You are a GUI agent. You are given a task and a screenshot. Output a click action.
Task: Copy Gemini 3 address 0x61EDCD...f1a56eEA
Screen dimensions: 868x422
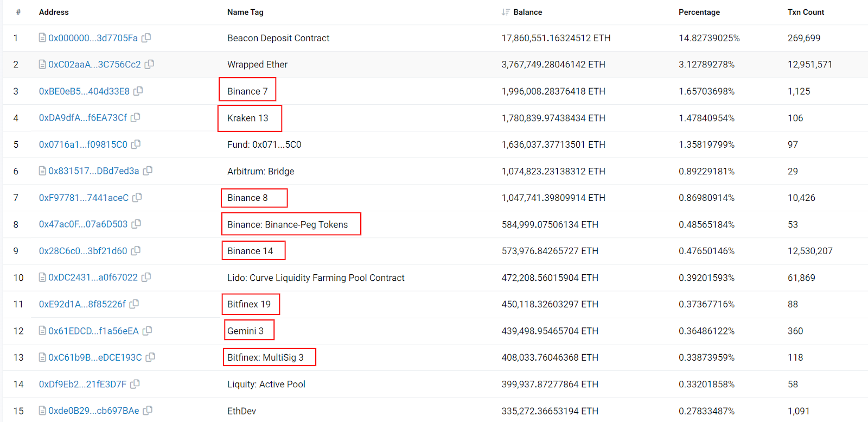point(147,330)
